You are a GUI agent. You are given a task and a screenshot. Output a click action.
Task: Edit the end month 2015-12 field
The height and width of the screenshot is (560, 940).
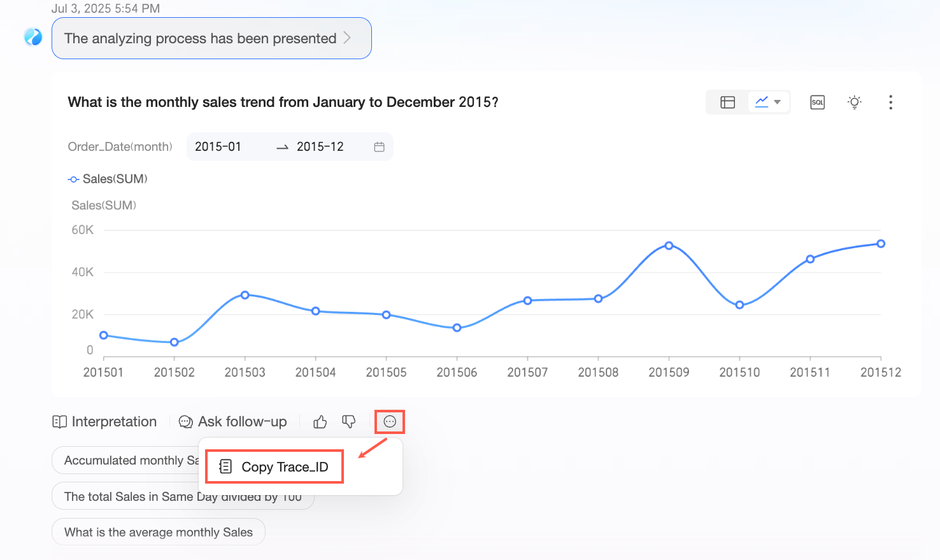(320, 147)
